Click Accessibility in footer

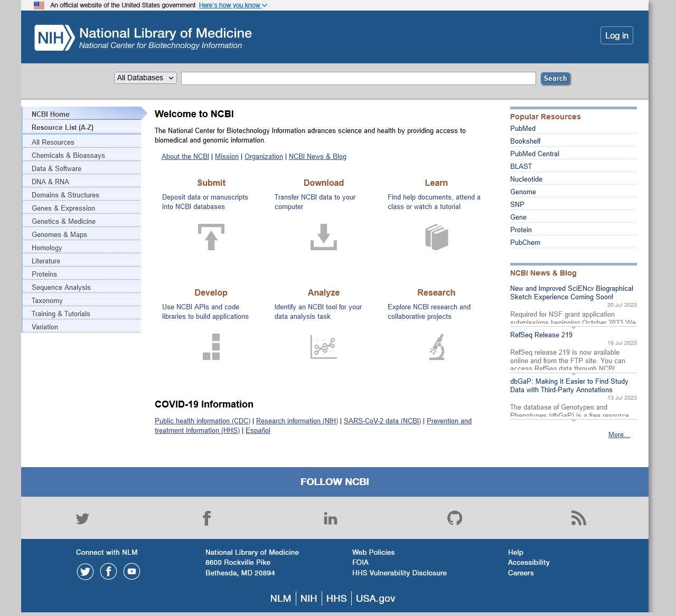tap(529, 563)
